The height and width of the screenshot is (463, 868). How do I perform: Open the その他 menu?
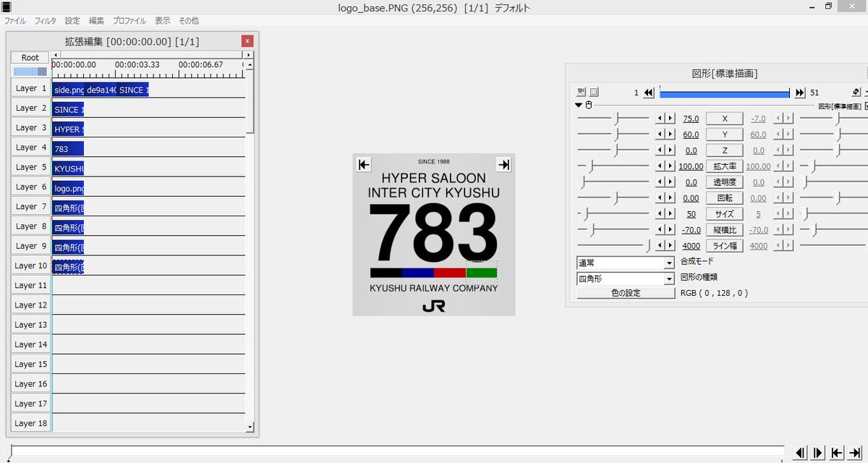point(189,21)
